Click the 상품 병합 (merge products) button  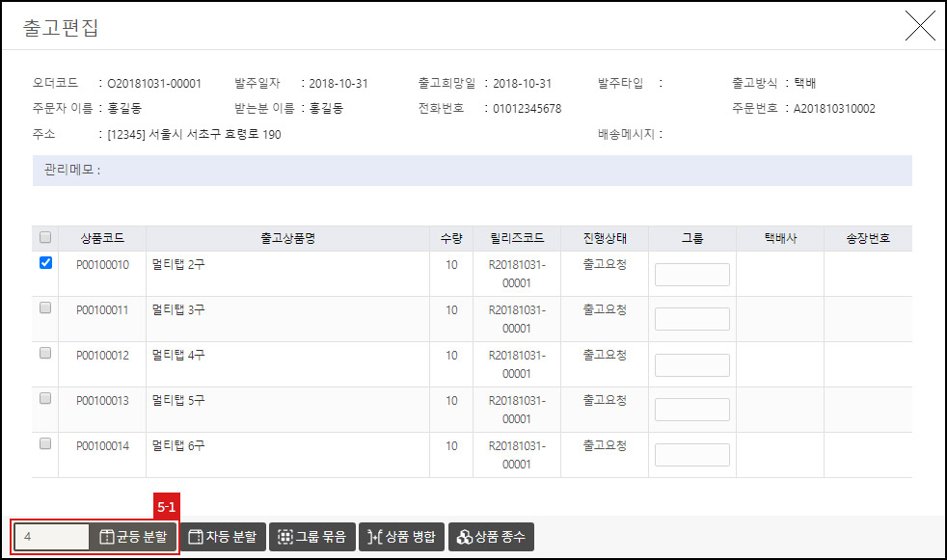click(x=401, y=538)
